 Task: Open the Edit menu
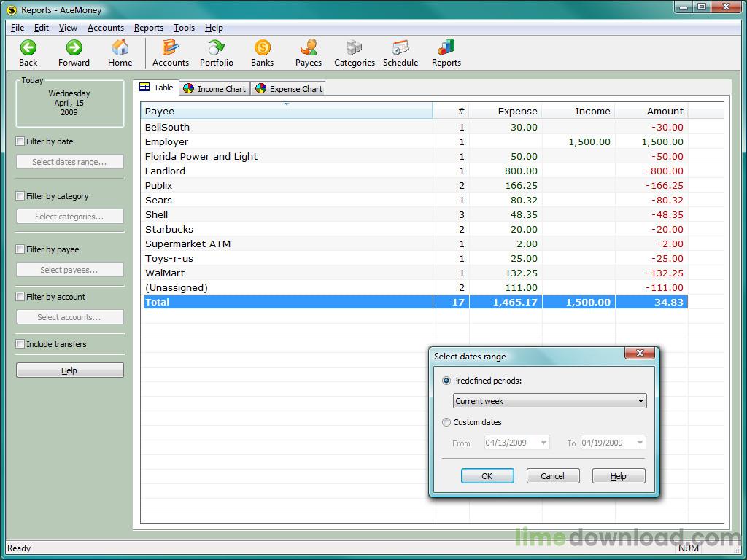pyautogui.click(x=42, y=28)
